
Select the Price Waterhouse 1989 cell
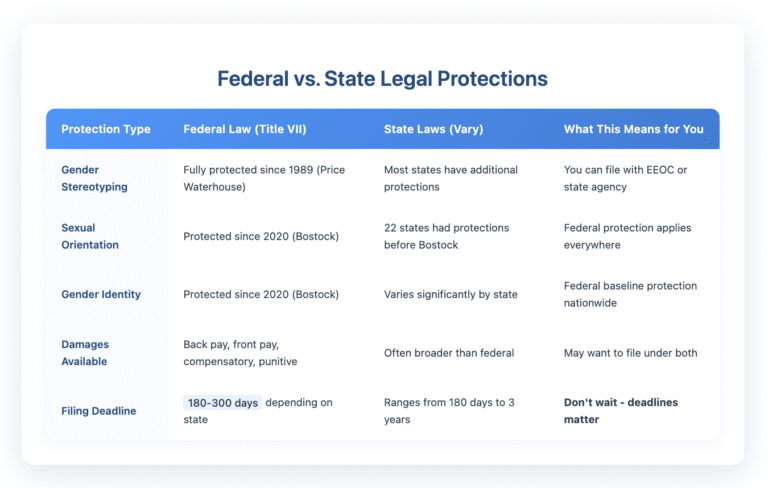264,178
